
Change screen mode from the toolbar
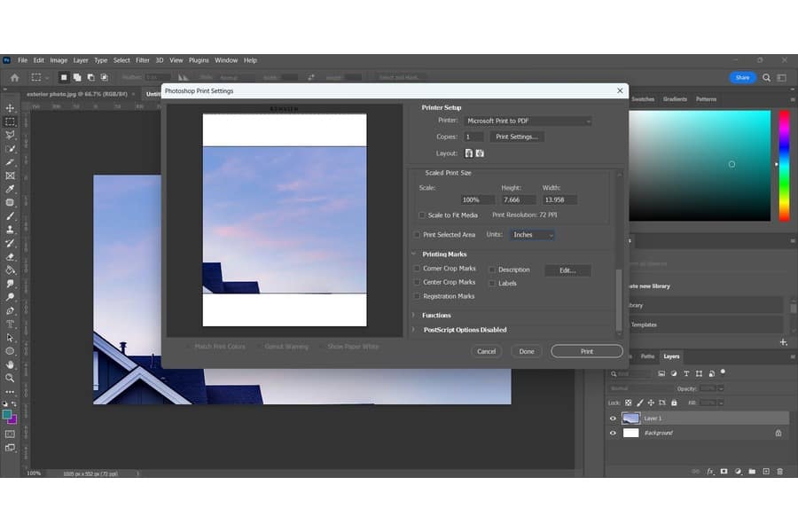point(10,448)
